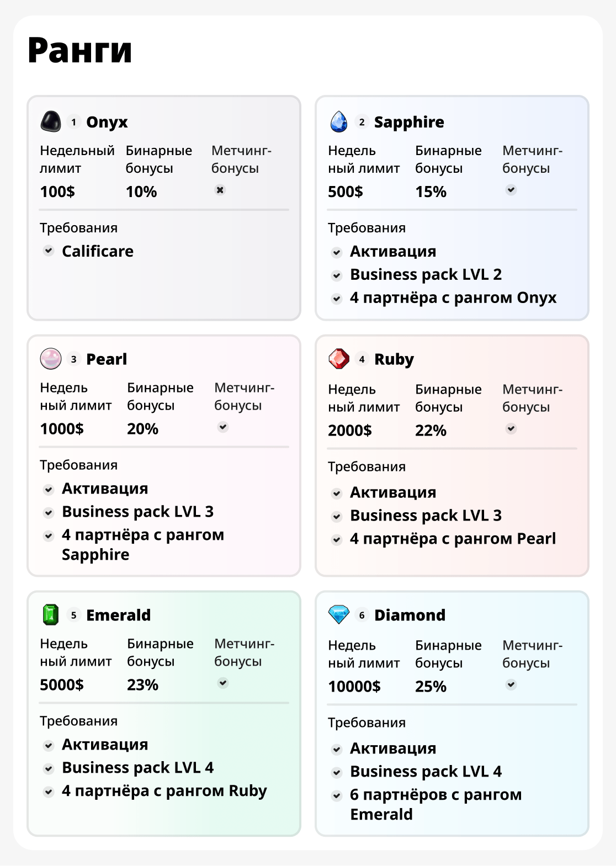
Task: Click the black Onyx gem icon
Action: pyautogui.click(x=51, y=121)
